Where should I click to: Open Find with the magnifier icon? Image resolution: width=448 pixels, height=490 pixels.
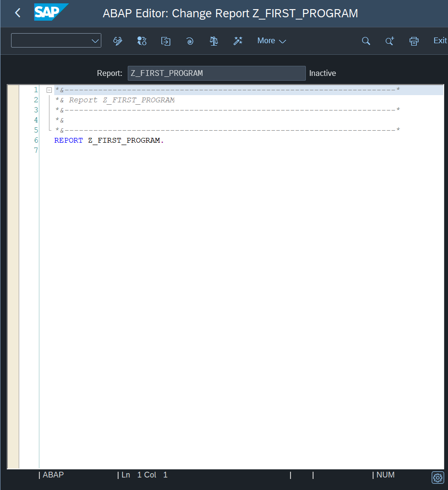[x=366, y=41]
